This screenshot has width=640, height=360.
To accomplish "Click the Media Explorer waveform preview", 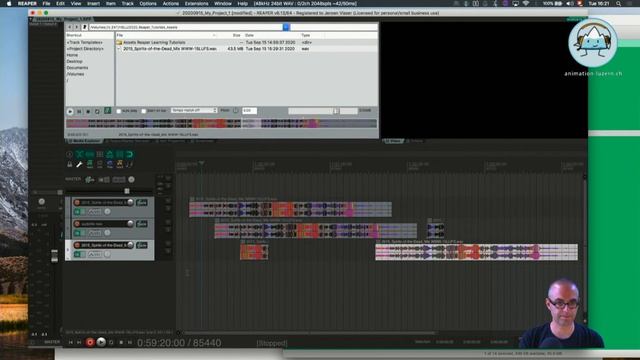I will (x=221, y=123).
